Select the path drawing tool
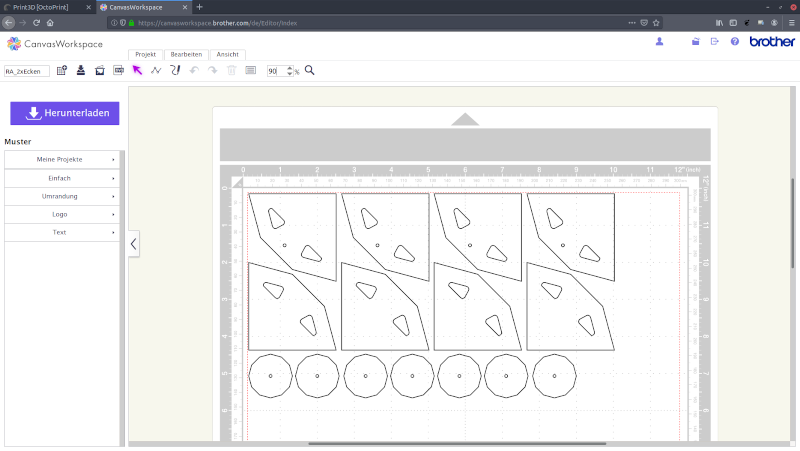 (x=156, y=71)
